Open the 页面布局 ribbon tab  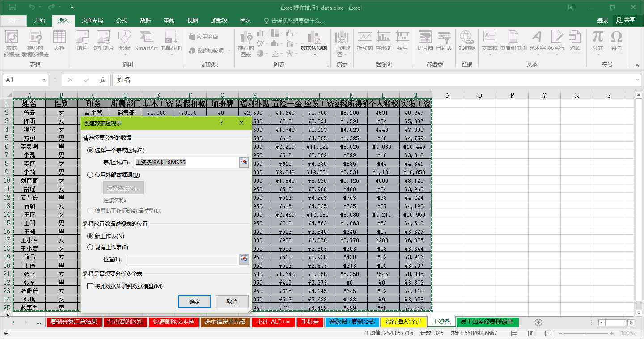pyautogui.click(x=92, y=20)
